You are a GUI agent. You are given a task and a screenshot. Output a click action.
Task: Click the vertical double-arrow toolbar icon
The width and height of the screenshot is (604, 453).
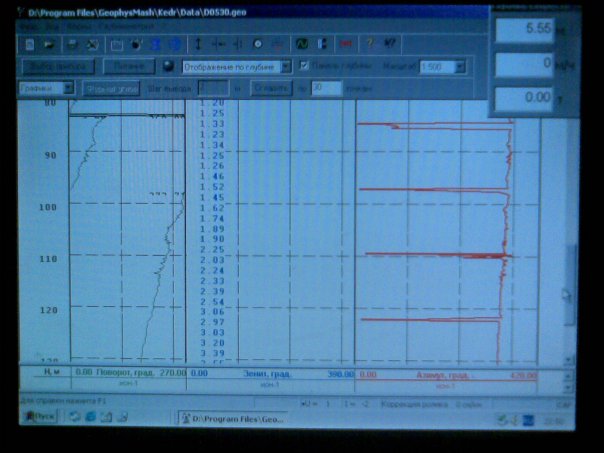point(199,45)
